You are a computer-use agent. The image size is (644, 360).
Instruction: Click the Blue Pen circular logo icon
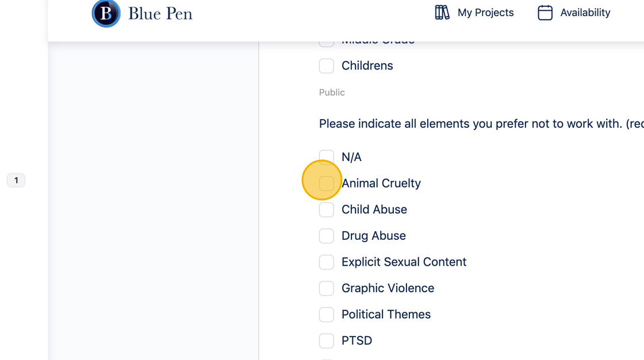[106, 13]
